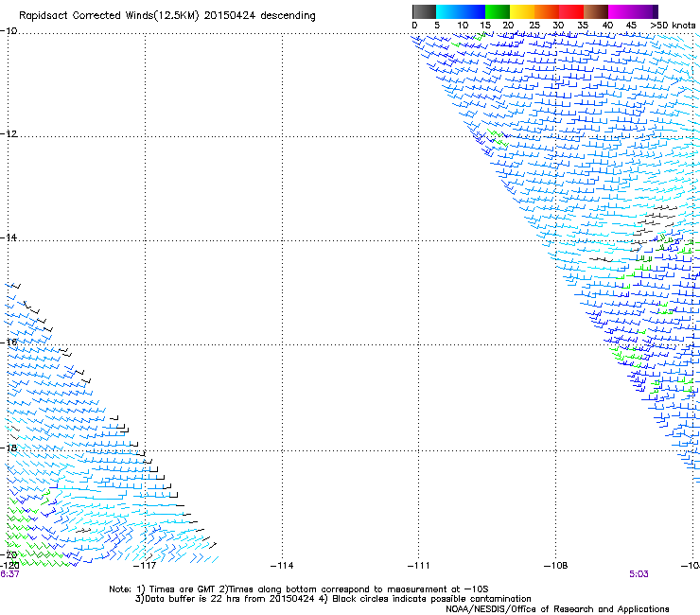Click the -14 latitude axis label

pyautogui.click(x=9, y=237)
